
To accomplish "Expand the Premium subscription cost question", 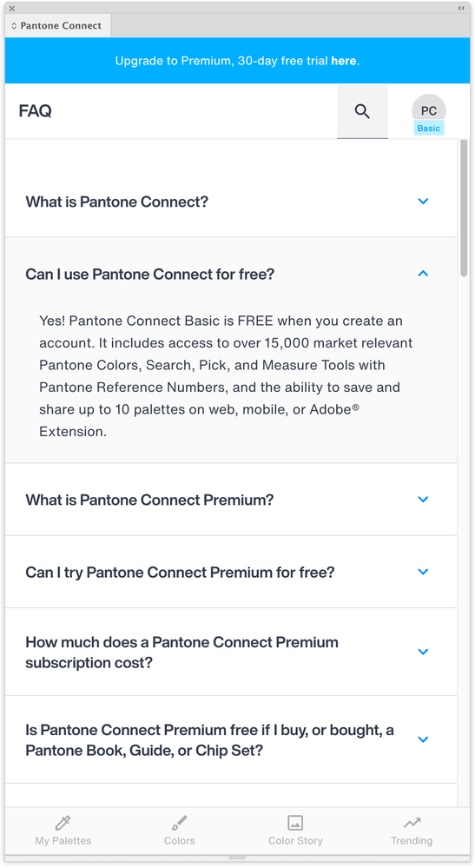I will 231,653.
